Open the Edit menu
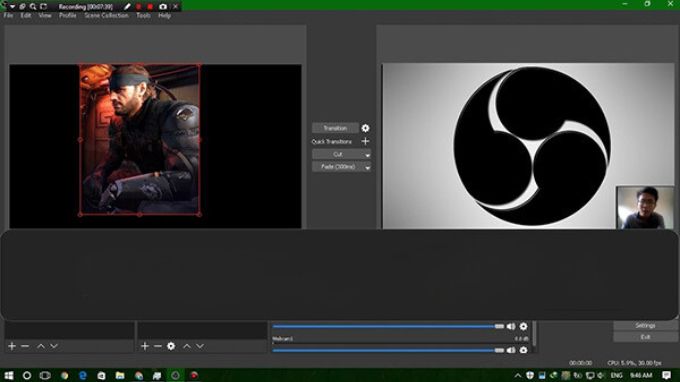The width and height of the screenshot is (680, 382). point(26,16)
